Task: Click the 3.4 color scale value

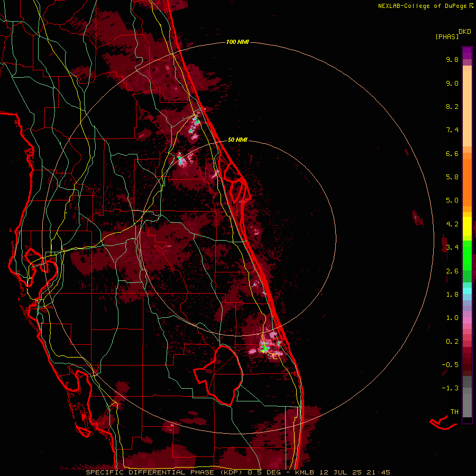Action: (x=452, y=248)
